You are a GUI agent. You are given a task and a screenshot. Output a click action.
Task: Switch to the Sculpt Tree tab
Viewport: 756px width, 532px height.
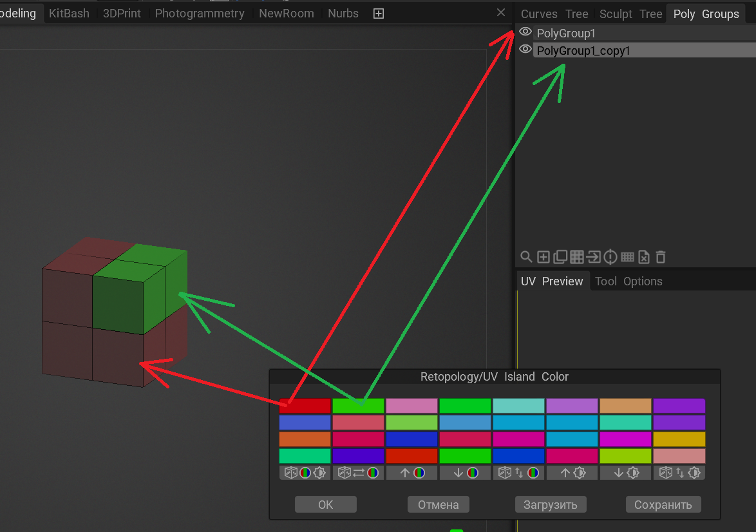(632, 14)
